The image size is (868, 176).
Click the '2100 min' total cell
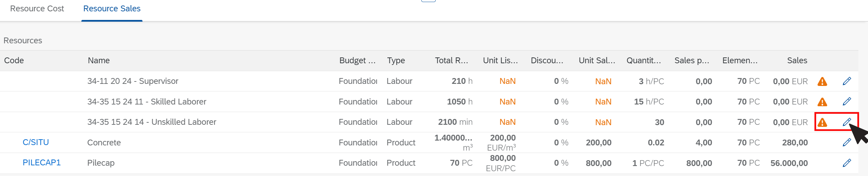coord(455,122)
